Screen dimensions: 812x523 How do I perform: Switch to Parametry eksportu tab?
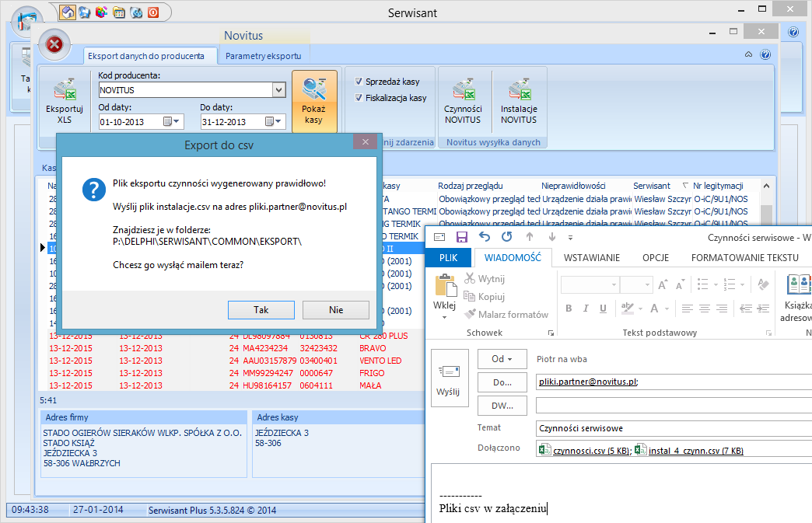pos(263,56)
